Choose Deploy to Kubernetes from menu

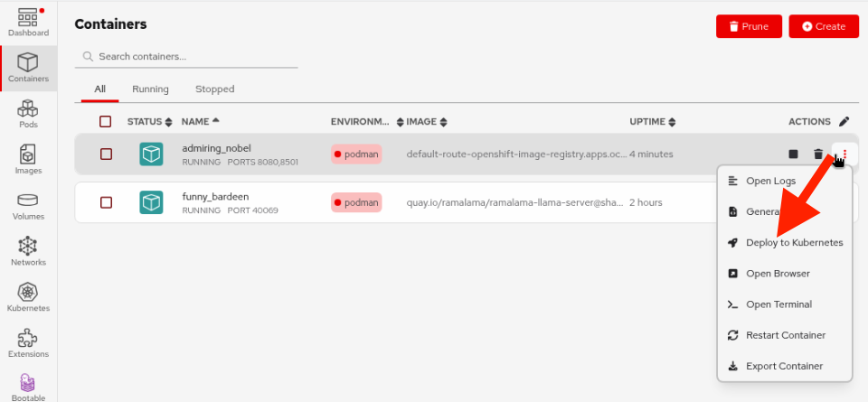(x=793, y=243)
